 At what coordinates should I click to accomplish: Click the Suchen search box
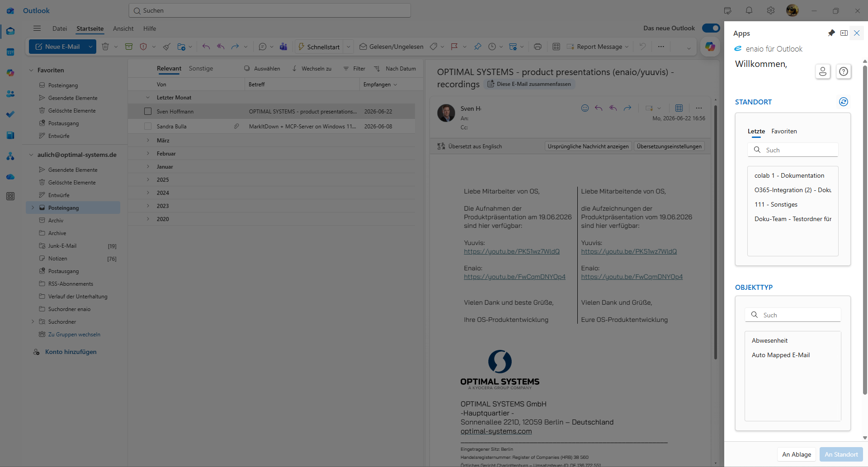pyautogui.click(x=270, y=10)
